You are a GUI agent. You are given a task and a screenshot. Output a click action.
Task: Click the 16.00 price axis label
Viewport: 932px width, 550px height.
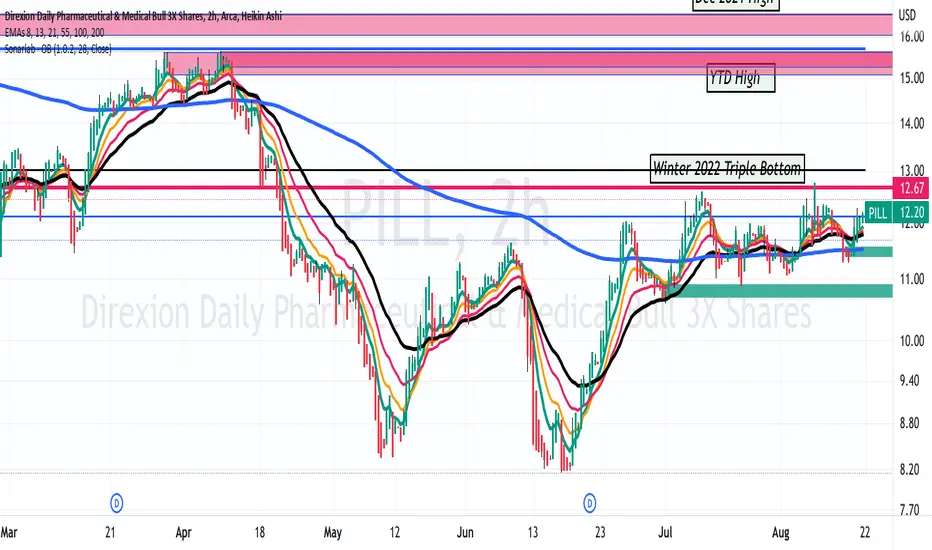pyautogui.click(x=912, y=37)
